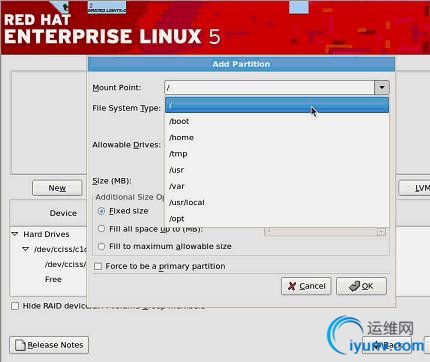This screenshot has width=430, height=362.
Task: Select /usr in the mount point list
Action: point(277,170)
